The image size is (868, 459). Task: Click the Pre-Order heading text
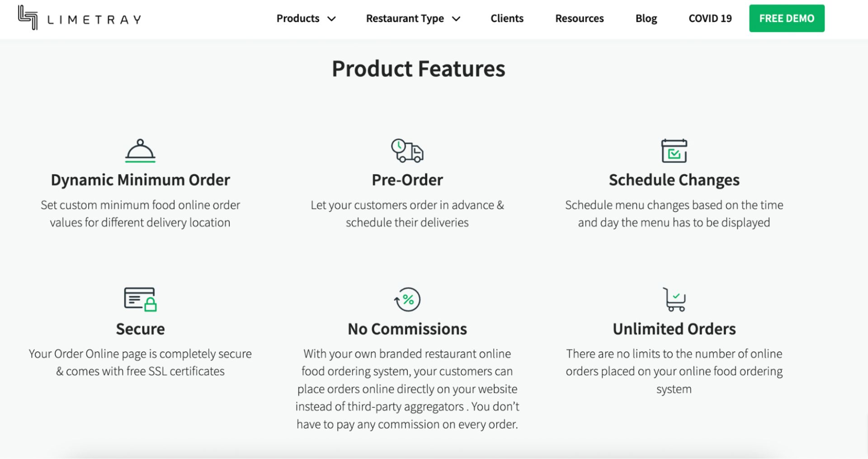(407, 180)
